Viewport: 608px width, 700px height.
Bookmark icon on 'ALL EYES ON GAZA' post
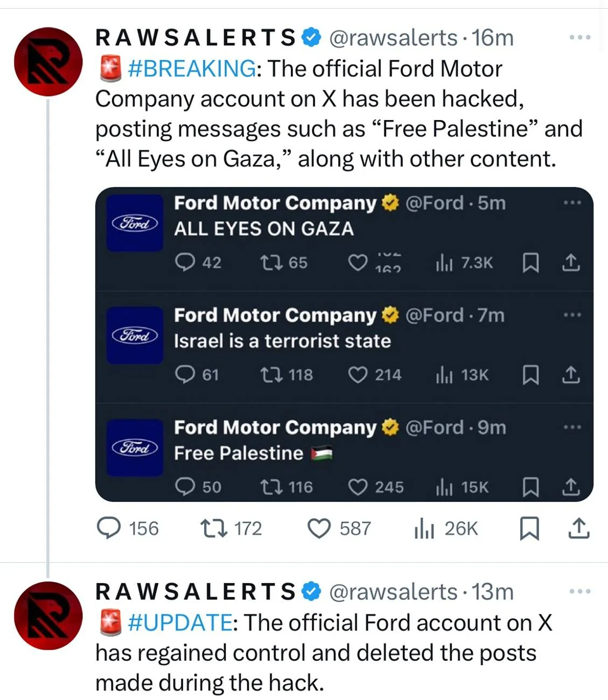[531, 263]
